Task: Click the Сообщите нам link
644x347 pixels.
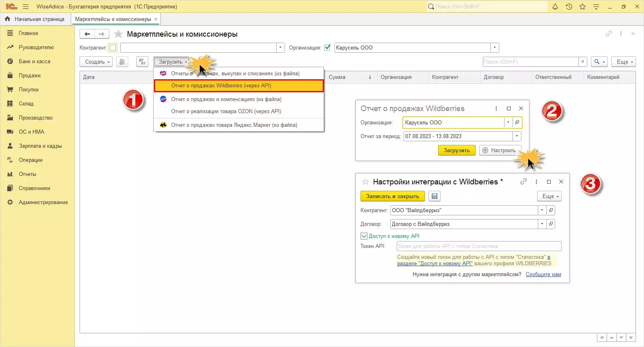Action: click(544, 275)
